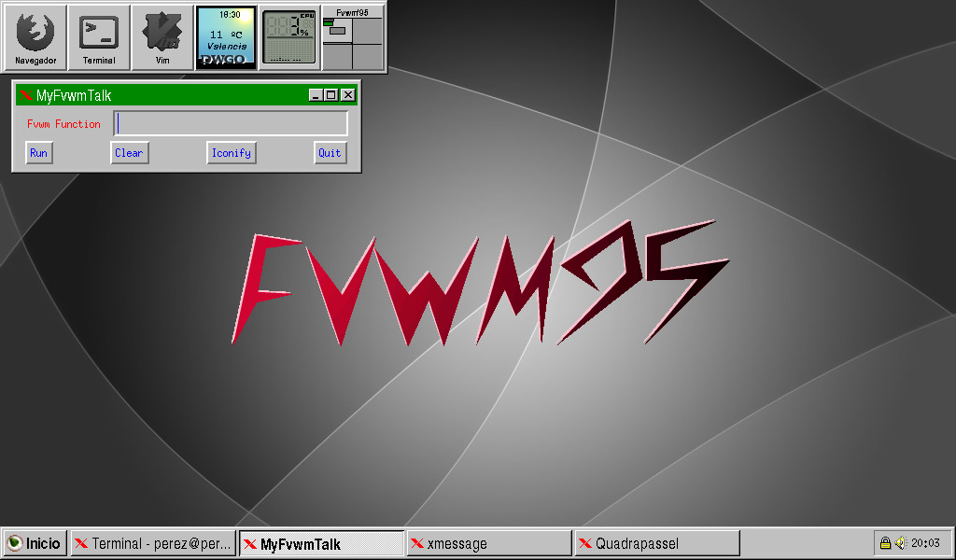The image size is (956, 560).
Task: Select the MyFvwmTalk taskbar entry
Action: 321,543
